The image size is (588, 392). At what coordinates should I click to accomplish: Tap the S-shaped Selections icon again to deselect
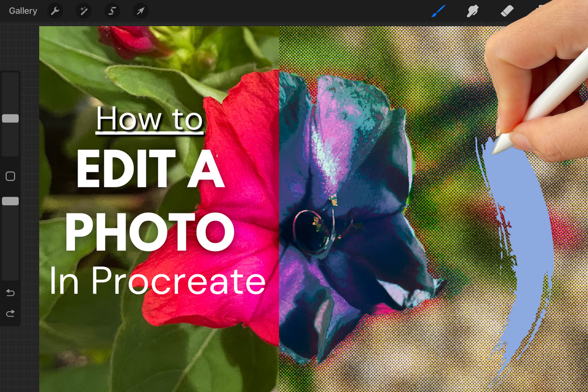click(112, 11)
